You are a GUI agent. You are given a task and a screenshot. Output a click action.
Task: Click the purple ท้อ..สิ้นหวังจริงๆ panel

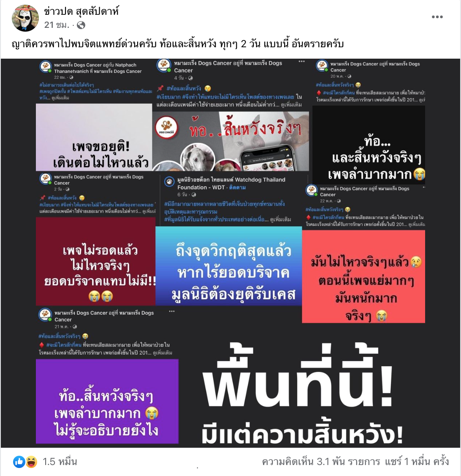pyautogui.click(x=107, y=401)
